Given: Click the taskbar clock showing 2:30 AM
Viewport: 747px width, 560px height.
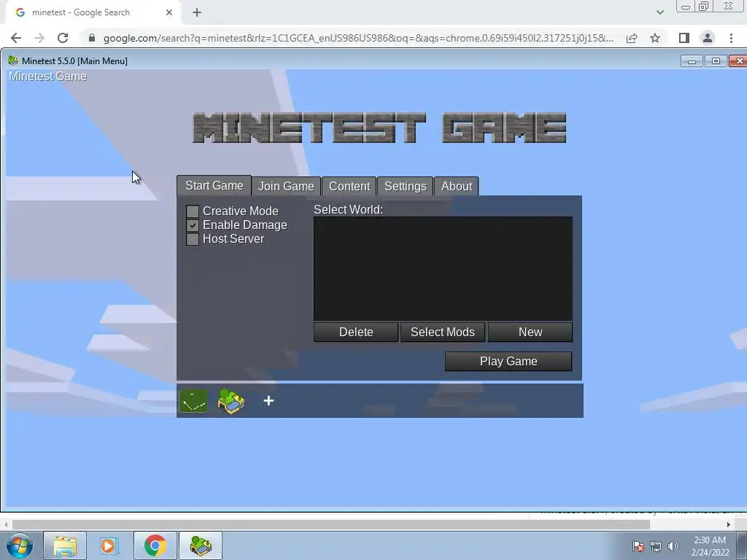Looking at the screenshot, I should pos(710,546).
